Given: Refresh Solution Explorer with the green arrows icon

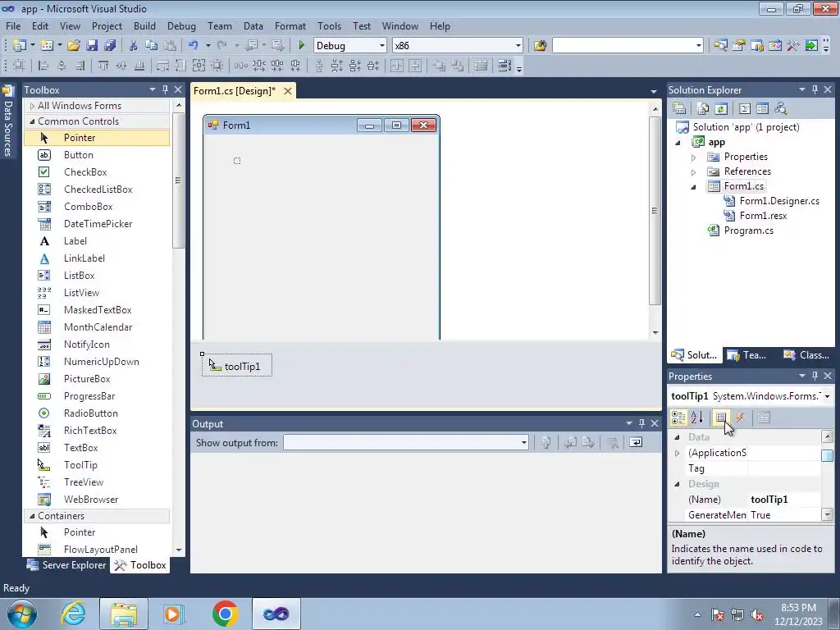Looking at the screenshot, I should pyautogui.click(x=721, y=109).
